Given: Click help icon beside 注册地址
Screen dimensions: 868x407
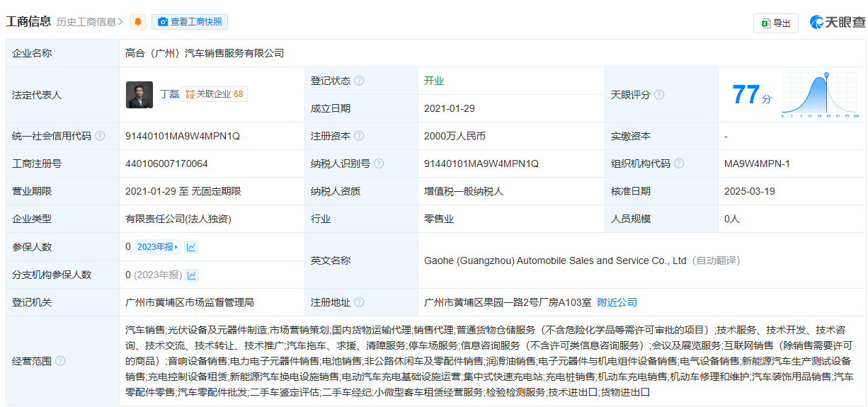Looking at the screenshot, I should tap(360, 302).
